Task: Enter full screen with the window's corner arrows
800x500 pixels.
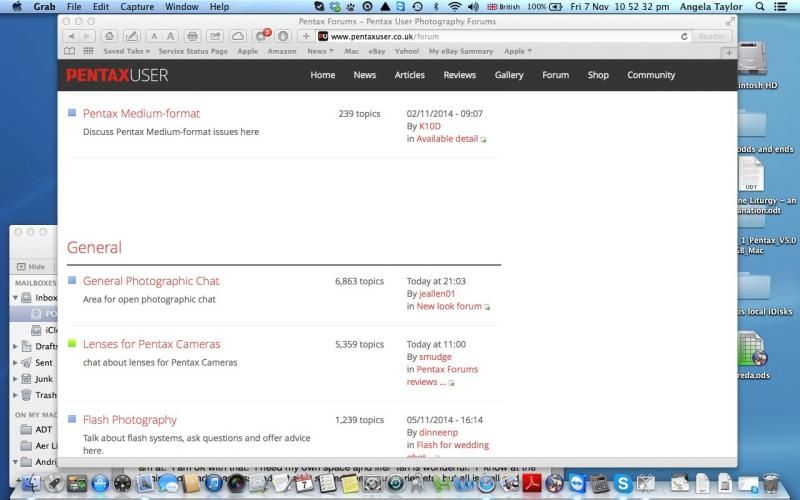Action: (x=730, y=21)
